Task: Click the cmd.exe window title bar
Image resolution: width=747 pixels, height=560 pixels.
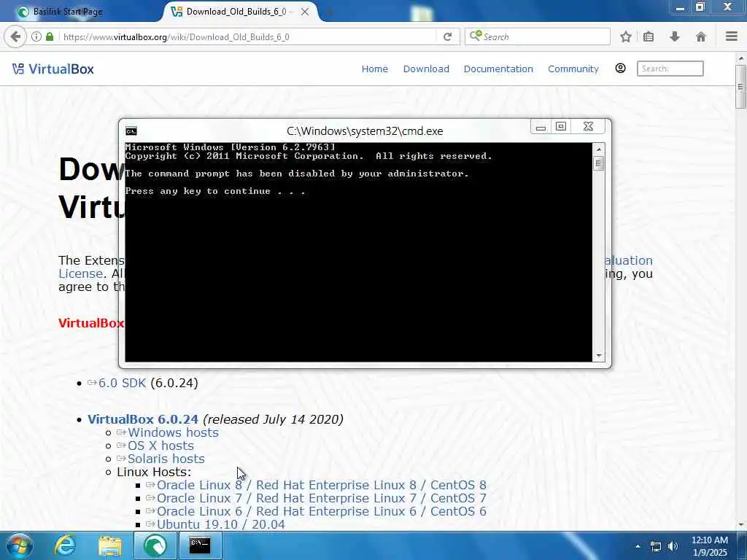Action: coord(365,131)
